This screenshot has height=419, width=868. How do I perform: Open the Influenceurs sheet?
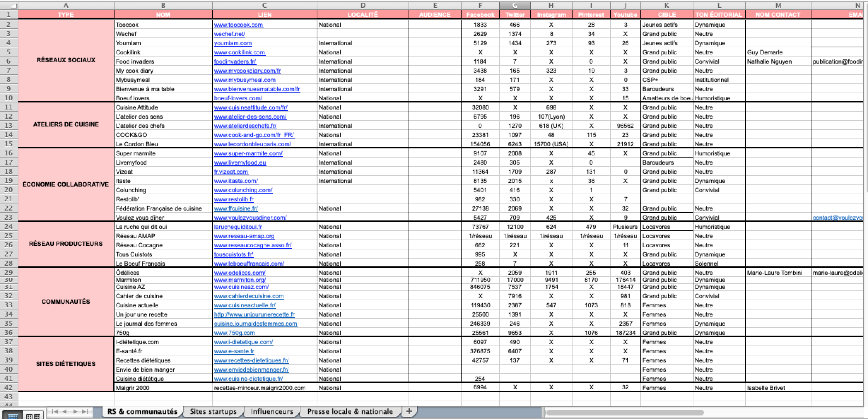click(x=271, y=411)
